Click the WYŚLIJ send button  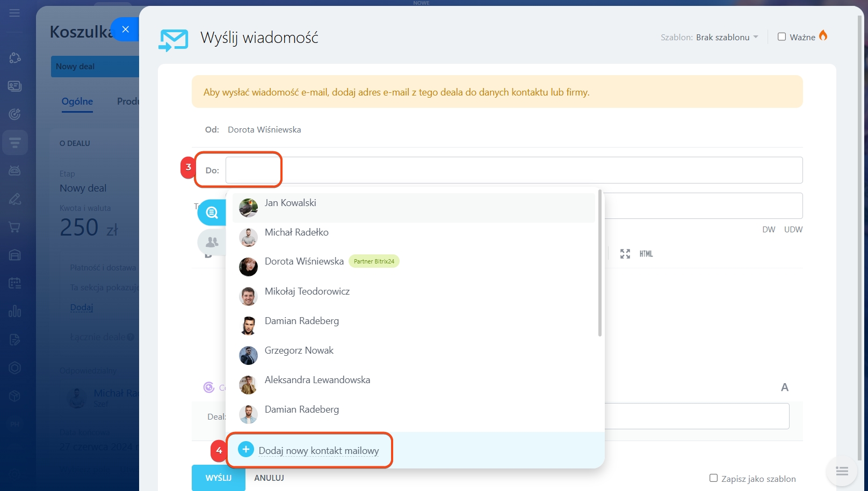coord(218,478)
